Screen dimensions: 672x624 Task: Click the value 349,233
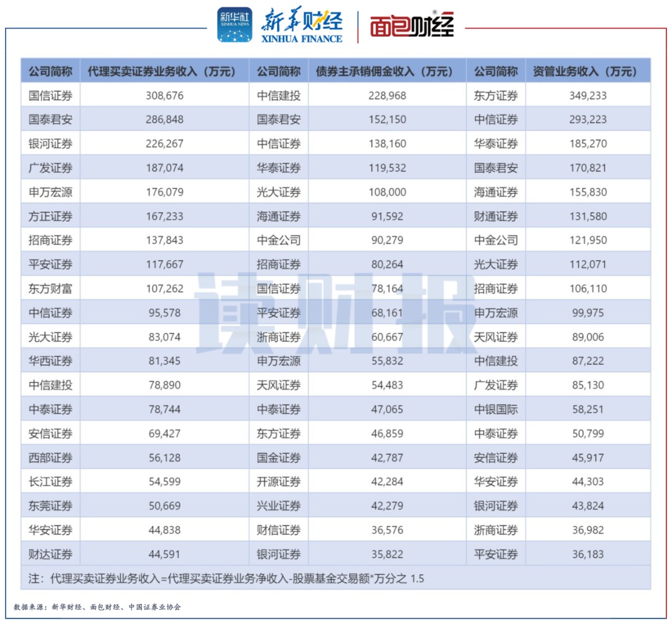[588, 96]
